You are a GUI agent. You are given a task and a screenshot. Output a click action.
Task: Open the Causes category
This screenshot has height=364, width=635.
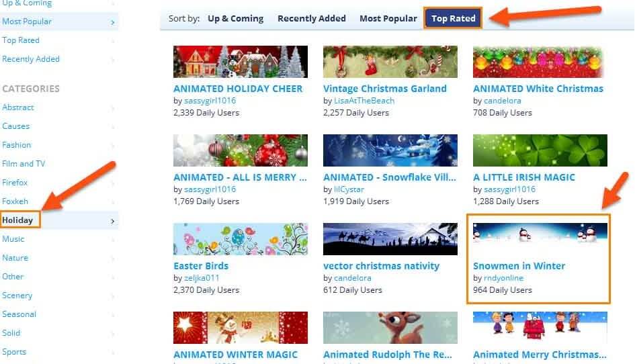pyautogui.click(x=16, y=126)
